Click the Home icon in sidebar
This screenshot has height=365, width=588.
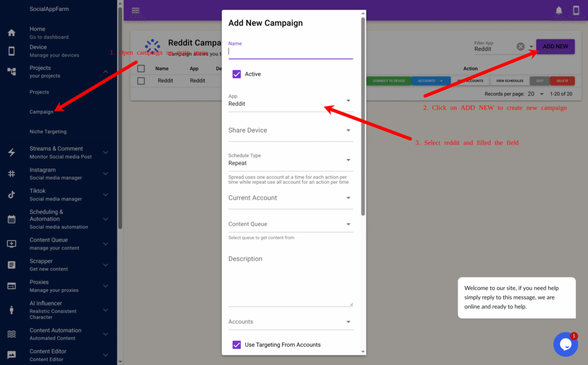11,33
